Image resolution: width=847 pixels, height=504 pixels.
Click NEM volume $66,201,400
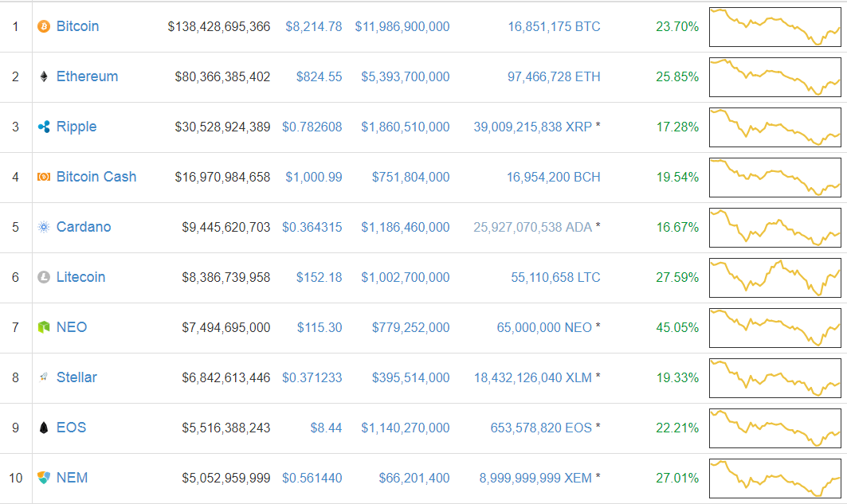point(414,478)
